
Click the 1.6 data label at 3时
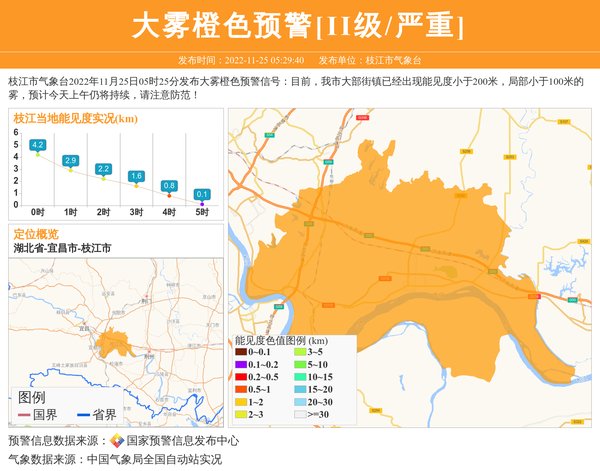click(137, 176)
